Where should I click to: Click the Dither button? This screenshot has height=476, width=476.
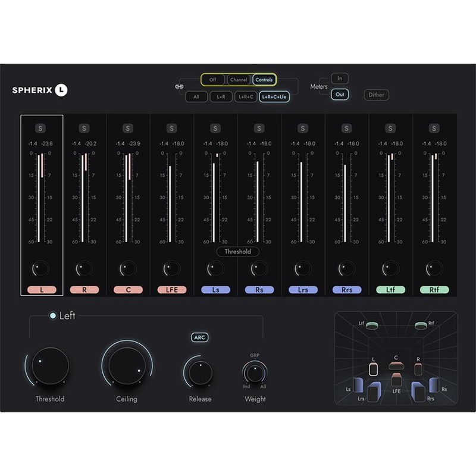tap(376, 95)
